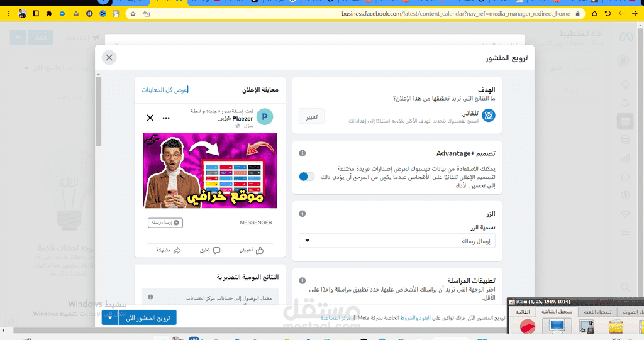The height and width of the screenshot is (340, 644).
Task: Open info tooltip for messaging apps section
Action: coord(303,280)
